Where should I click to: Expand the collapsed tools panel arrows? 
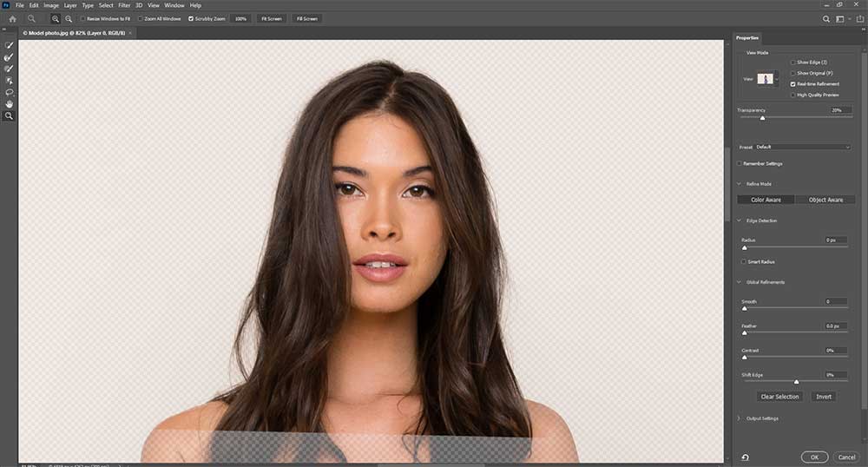pyautogui.click(x=5, y=30)
